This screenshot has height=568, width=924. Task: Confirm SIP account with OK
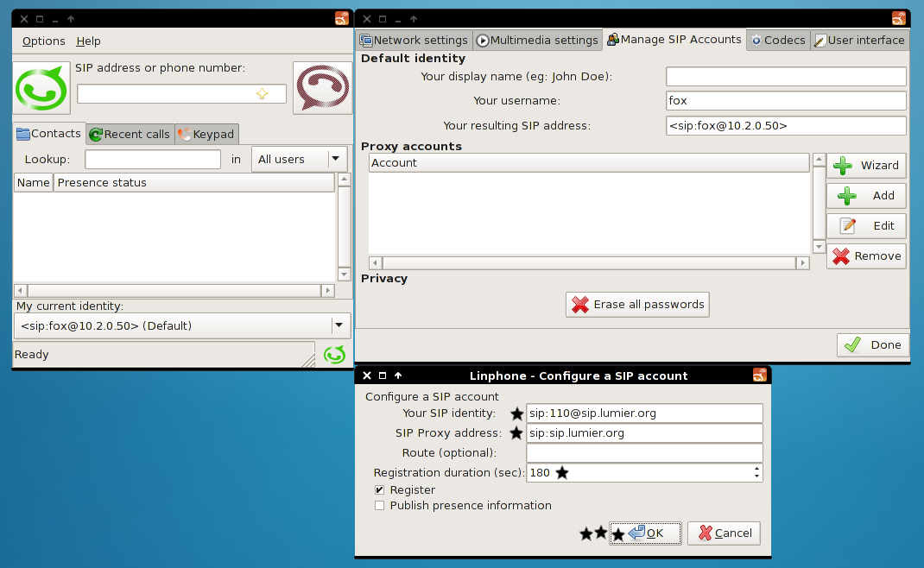click(645, 533)
